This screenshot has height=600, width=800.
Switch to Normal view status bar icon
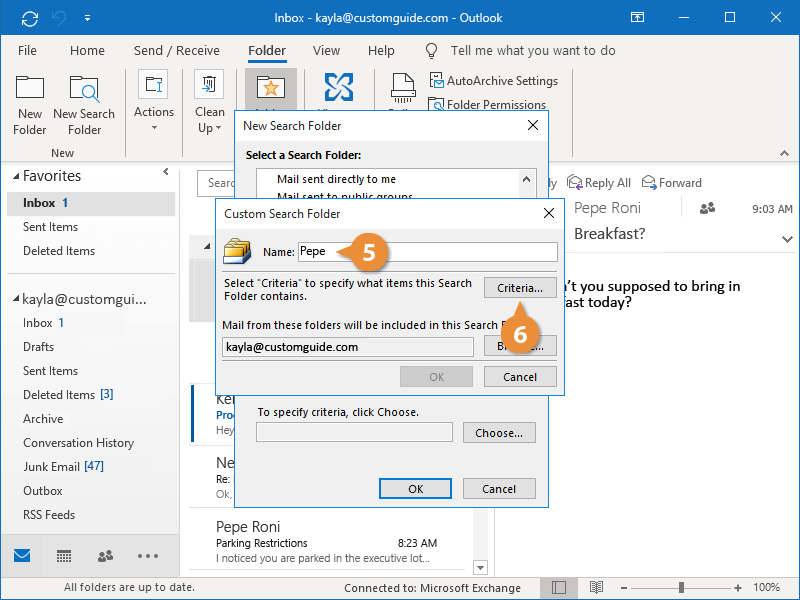(x=559, y=588)
